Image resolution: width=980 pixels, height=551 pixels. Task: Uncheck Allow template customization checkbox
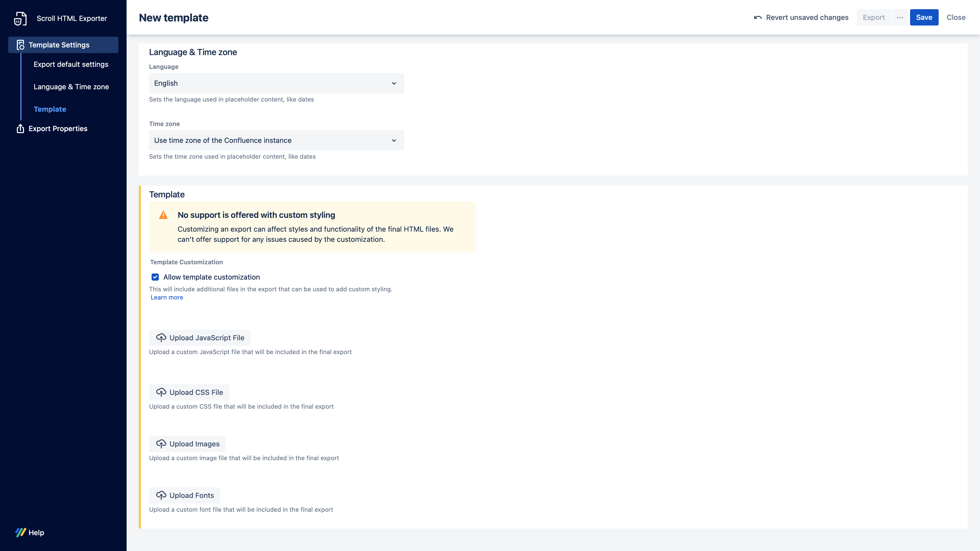[x=155, y=277]
